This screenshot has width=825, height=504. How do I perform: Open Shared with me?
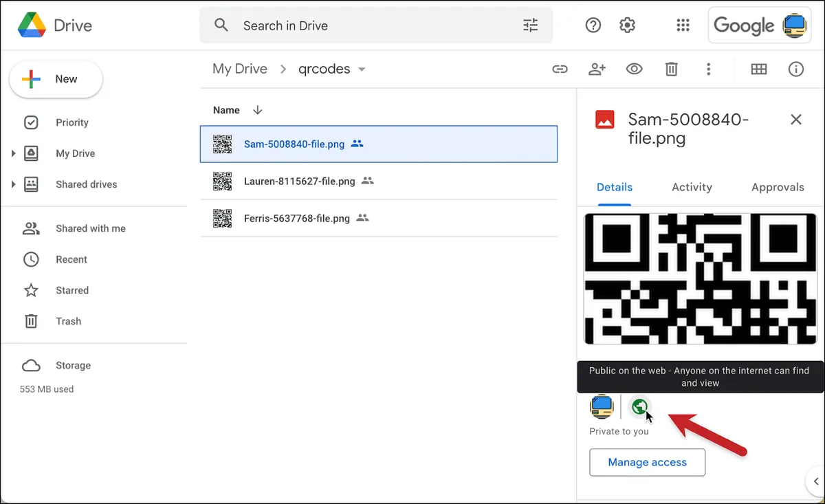(x=90, y=228)
